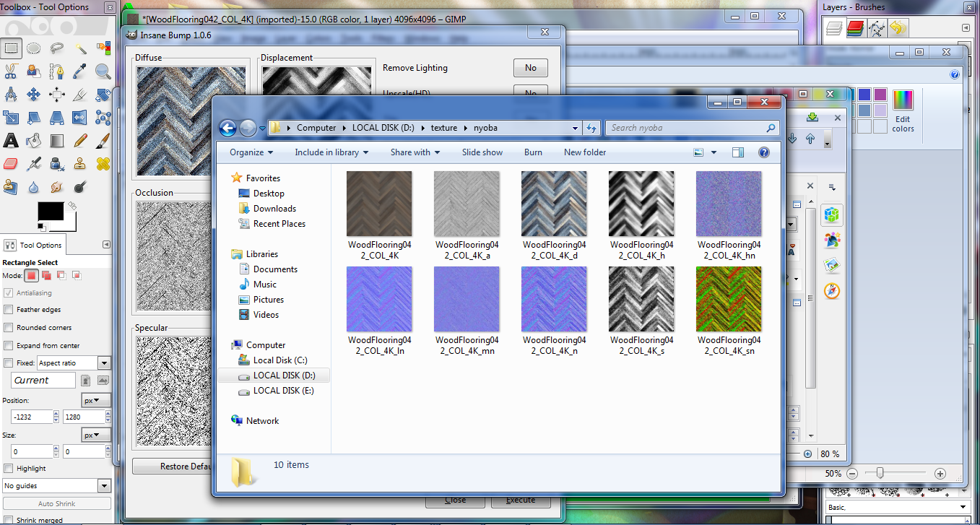Select the Paths tool
Image resolution: width=980 pixels, height=525 pixels.
(x=57, y=71)
